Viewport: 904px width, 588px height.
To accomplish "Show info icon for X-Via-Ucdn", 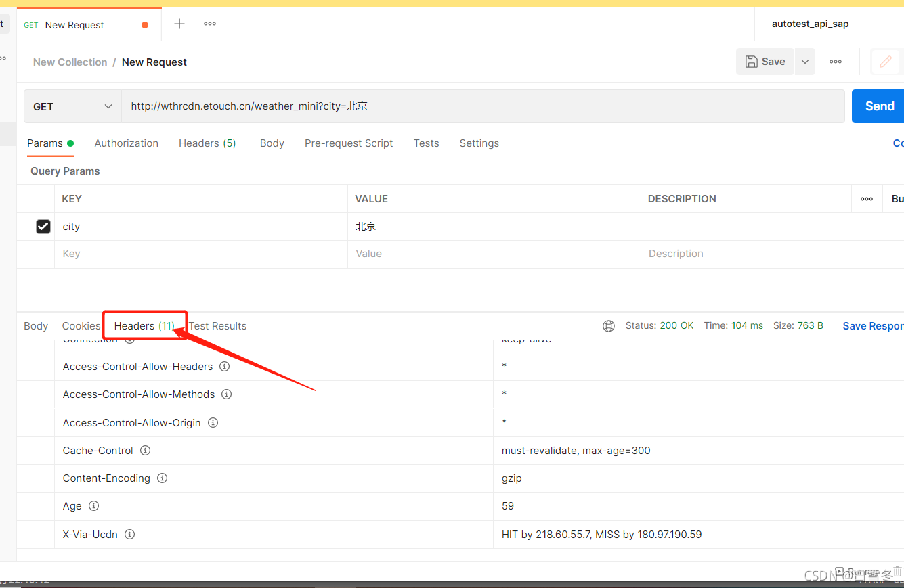I will coord(129,535).
